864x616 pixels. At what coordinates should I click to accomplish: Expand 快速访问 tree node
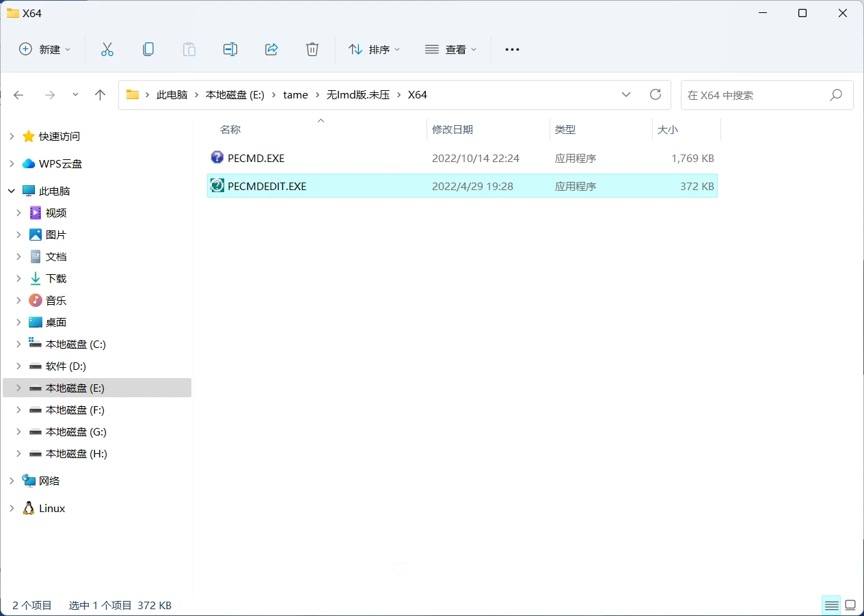click(x=12, y=136)
